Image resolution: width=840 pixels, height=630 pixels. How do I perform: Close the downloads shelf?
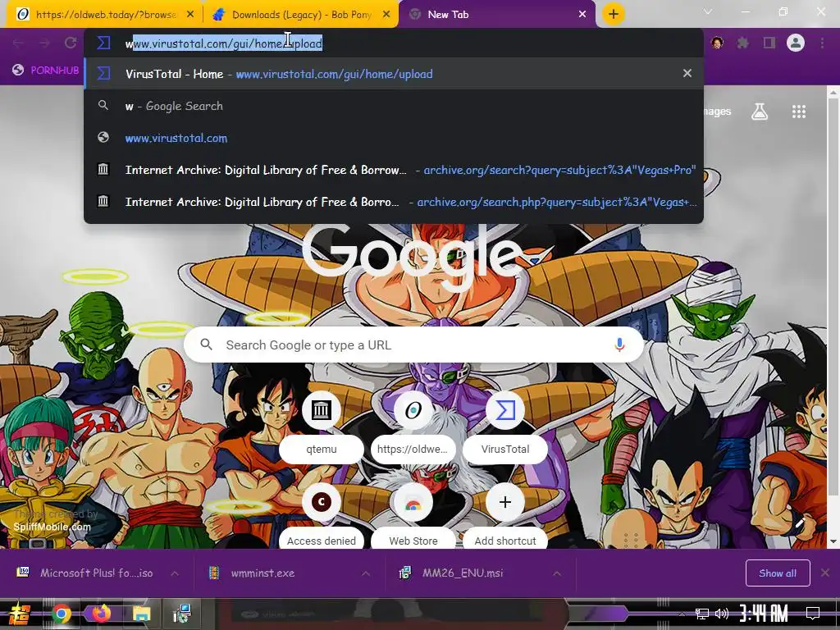825,573
